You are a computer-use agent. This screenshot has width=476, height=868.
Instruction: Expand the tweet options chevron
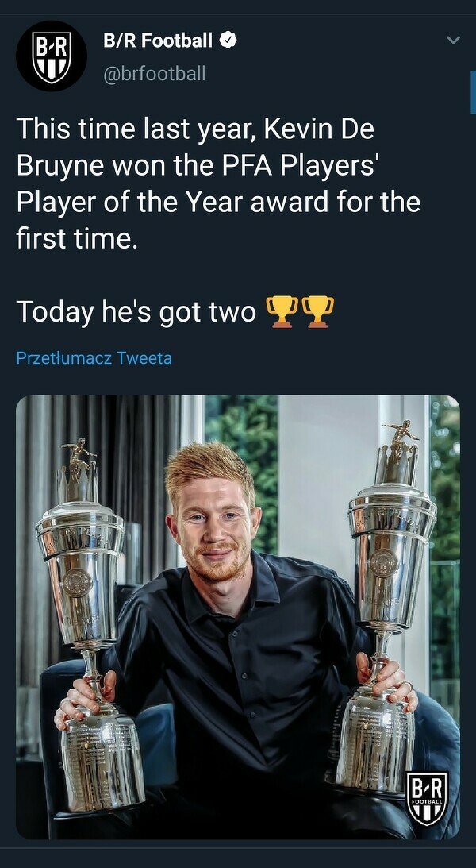pyautogui.click(x=453, y=40)
